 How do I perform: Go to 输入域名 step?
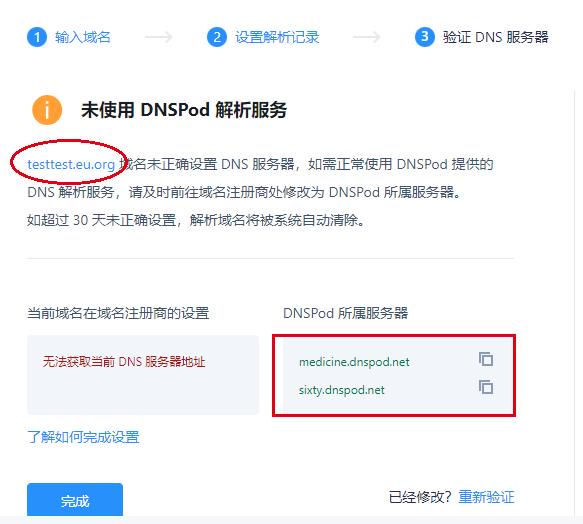click(83, 37)
